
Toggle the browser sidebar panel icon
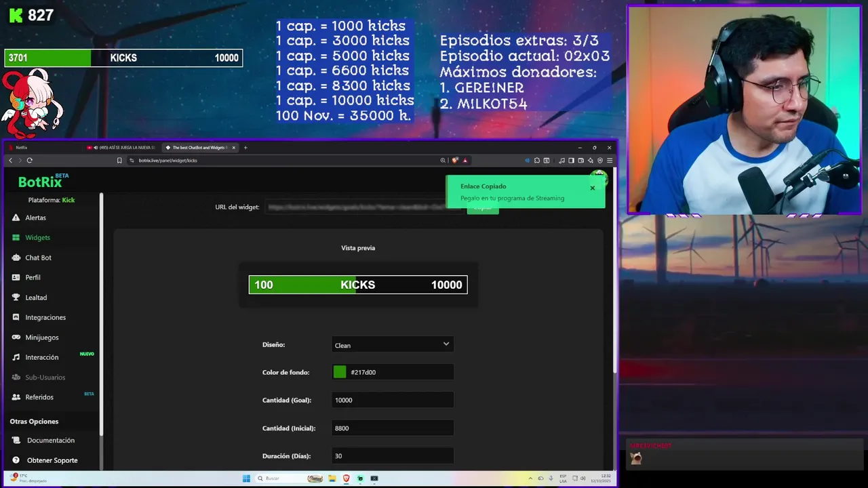pos(572,161)
